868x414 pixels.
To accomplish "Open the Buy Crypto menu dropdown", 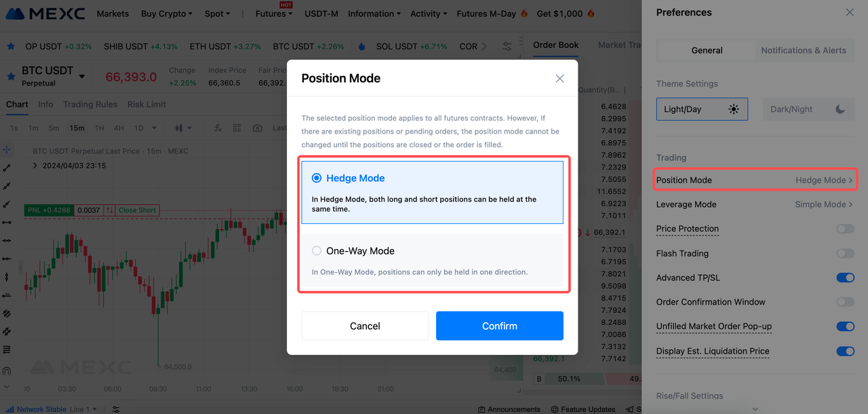I will click(x=166, y=14).
